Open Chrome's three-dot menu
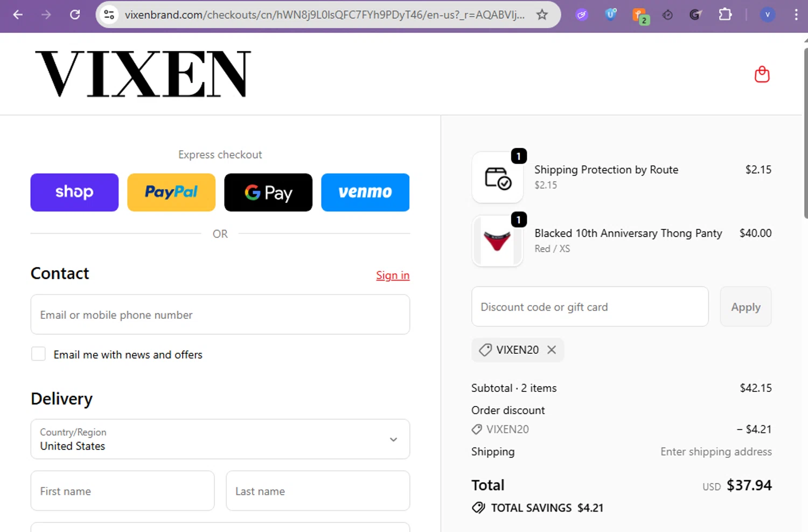808x532 pixels. [x=796, y=15]
